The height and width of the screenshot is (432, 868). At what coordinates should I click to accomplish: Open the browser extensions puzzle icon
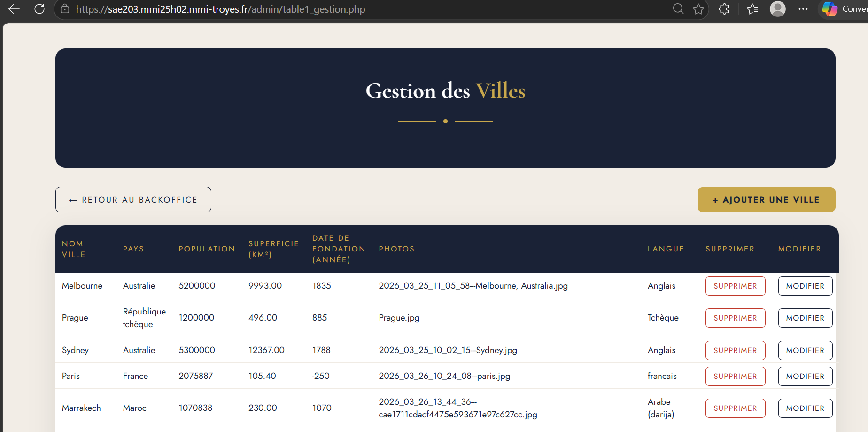[724, 9]
